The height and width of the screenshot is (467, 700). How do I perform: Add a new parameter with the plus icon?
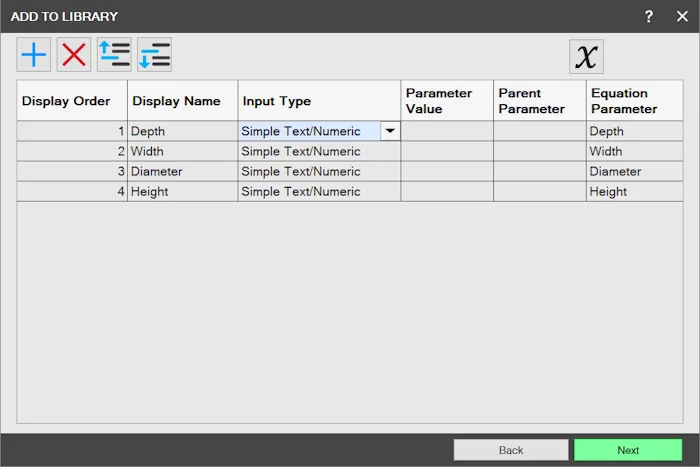coord(33,55)
